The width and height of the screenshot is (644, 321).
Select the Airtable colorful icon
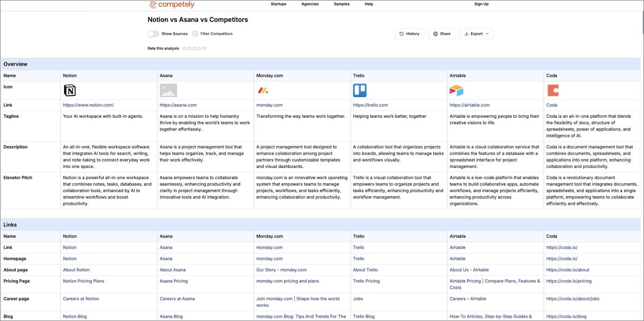456,90
